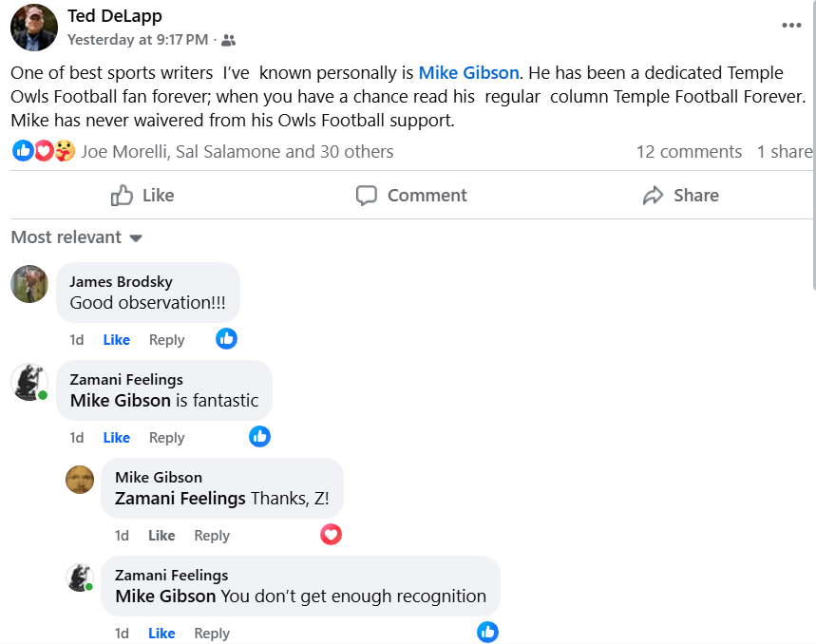This screenshot has width=816, height=644.
Task: Reply to James Brodsky's comment
Action: 166,340
